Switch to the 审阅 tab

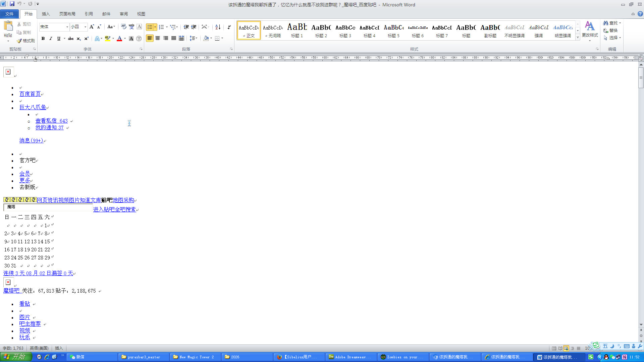(x=124, y=14)
